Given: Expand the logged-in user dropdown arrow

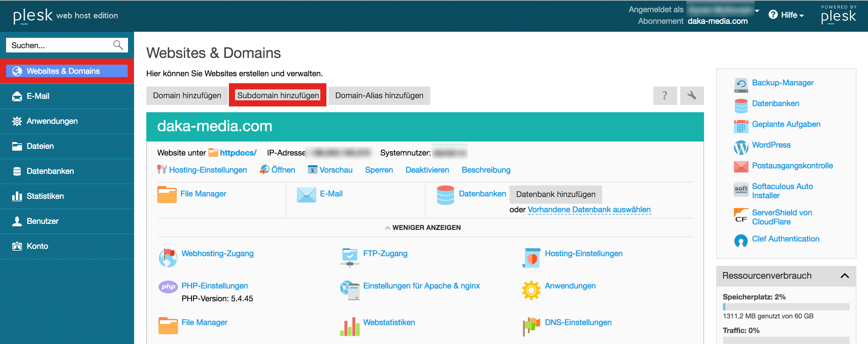Looking at the screenshot, I should pos(757,10).
